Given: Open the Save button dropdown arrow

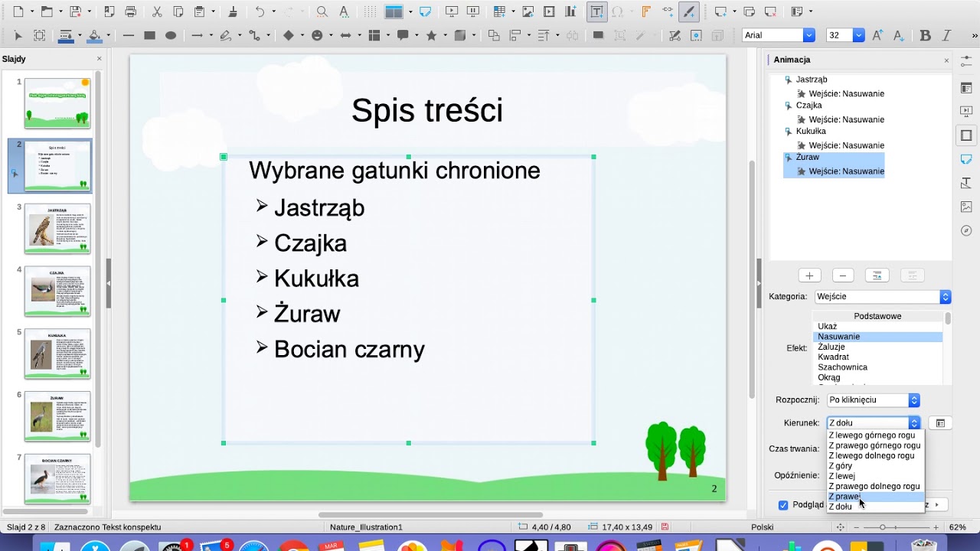Looking at the screenshot, I should [x=90, y=11].
